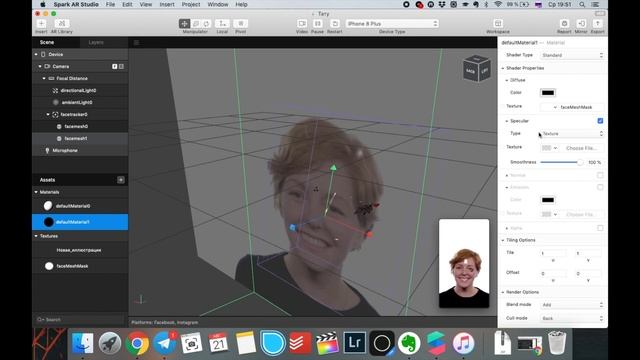640x360 pixels.
Task: Select the middle Manipulator tool icon
Action: [x=196, y=24]
